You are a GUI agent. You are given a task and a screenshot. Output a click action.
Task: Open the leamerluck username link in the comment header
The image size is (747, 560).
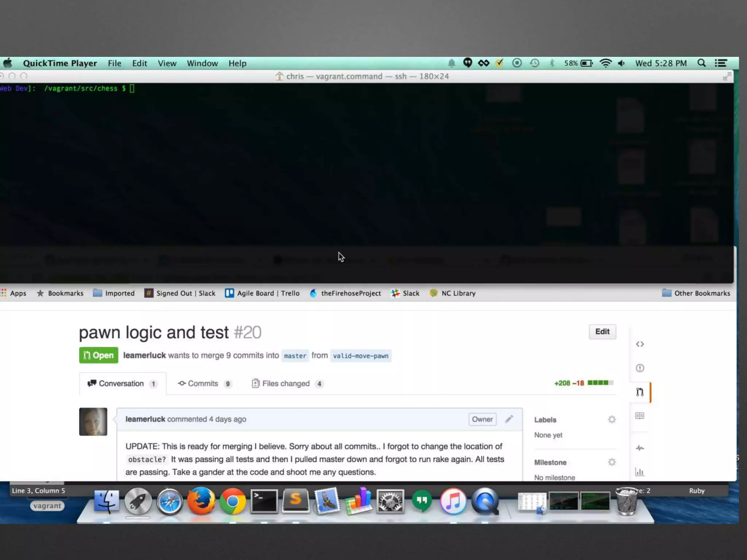(x=145, y=419)
